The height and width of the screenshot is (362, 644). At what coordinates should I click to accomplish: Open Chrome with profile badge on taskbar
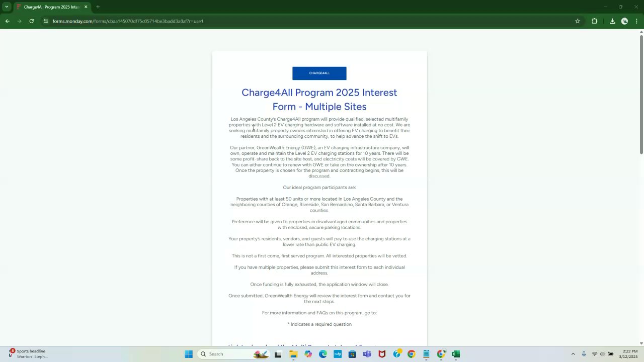click(x=441, y=354)
